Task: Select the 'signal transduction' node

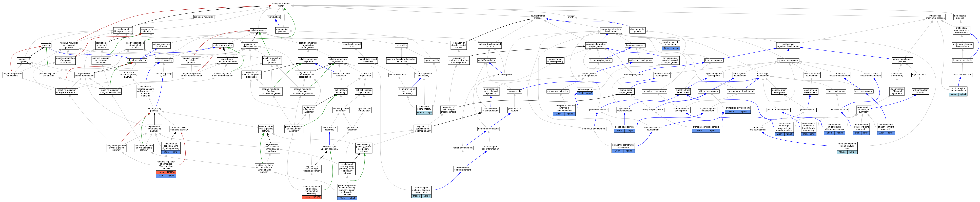Action: [137, 60]
